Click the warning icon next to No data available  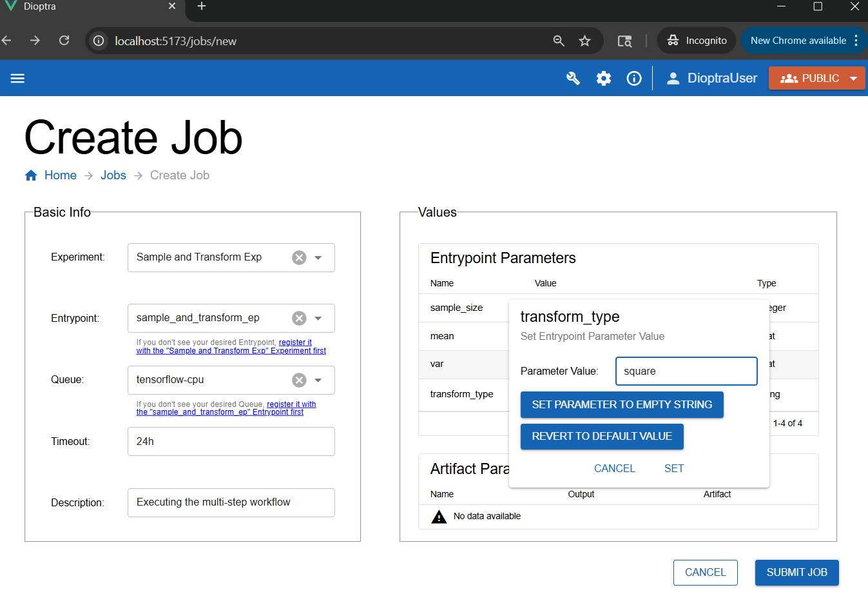tap(439, 516)
